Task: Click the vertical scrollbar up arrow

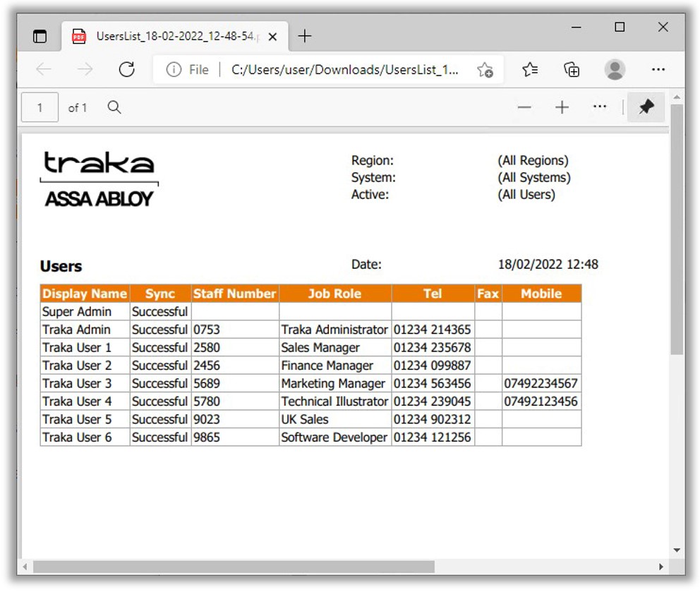Action: tap(677, 97)
